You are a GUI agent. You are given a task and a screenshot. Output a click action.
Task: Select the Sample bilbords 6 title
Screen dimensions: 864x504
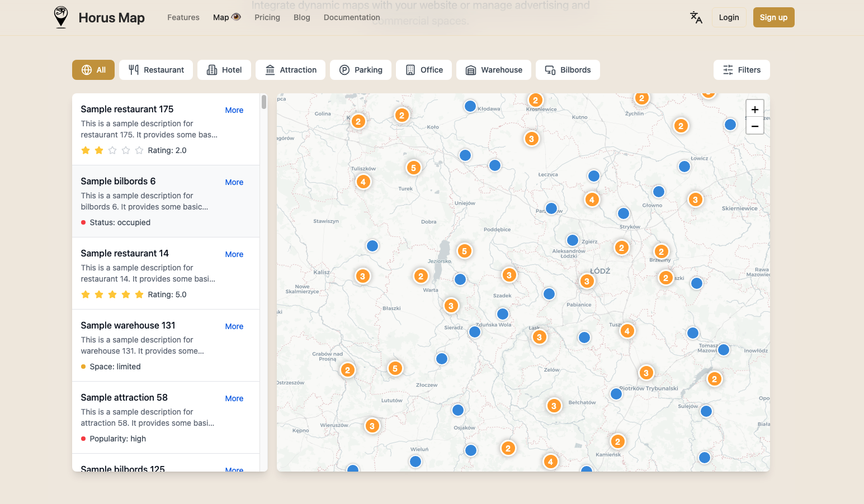tap(118, 181)
